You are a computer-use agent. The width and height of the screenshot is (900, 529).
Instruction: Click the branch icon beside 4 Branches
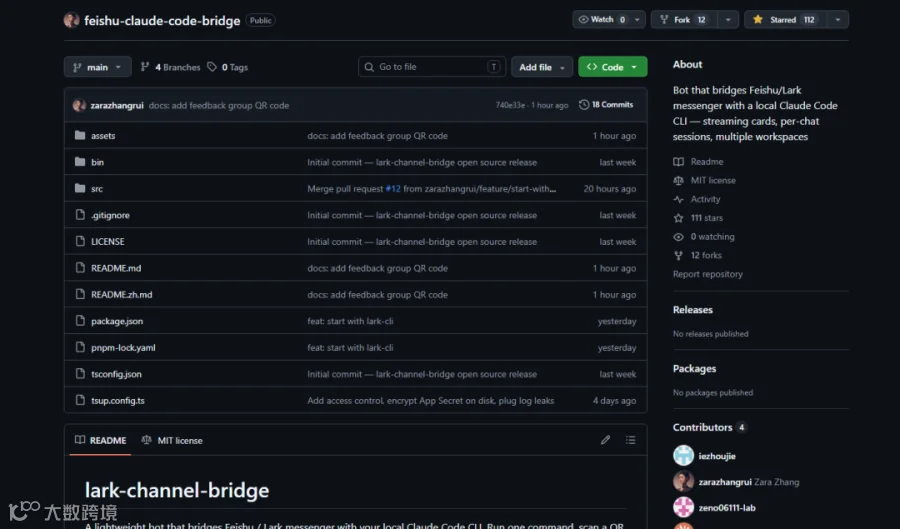tap(145, 67)
